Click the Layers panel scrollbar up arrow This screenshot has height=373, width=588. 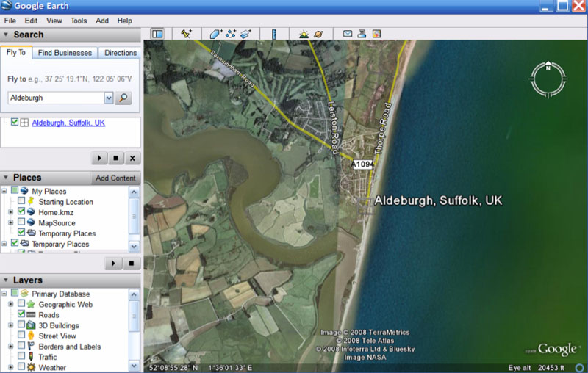coord(135,294)
